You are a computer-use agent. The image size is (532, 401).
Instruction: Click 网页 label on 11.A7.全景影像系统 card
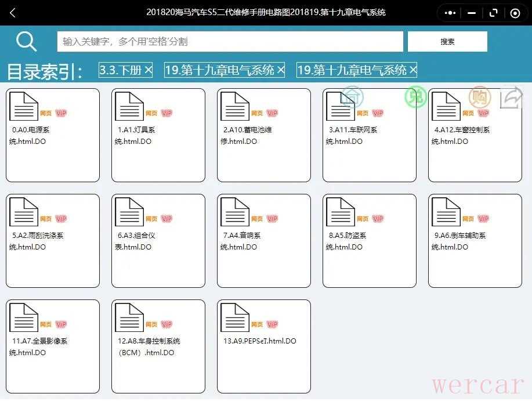click(46, 324)
